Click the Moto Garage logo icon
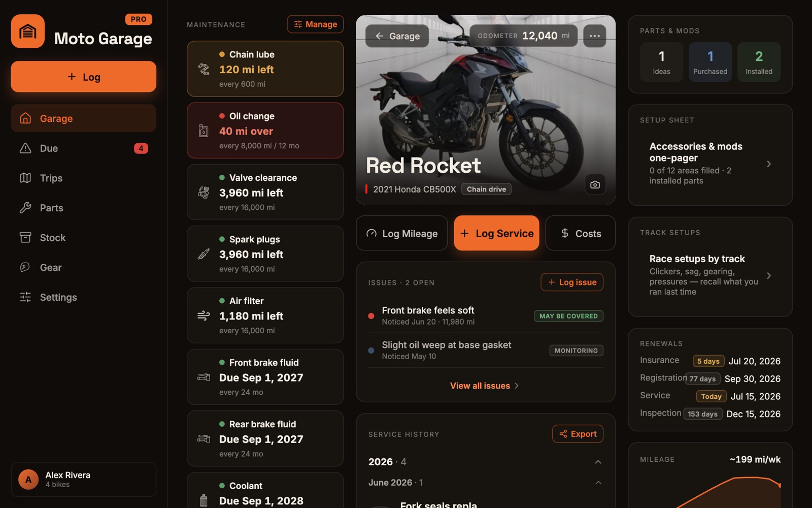Screen dimensions: 812x508 tap(28, 31)
